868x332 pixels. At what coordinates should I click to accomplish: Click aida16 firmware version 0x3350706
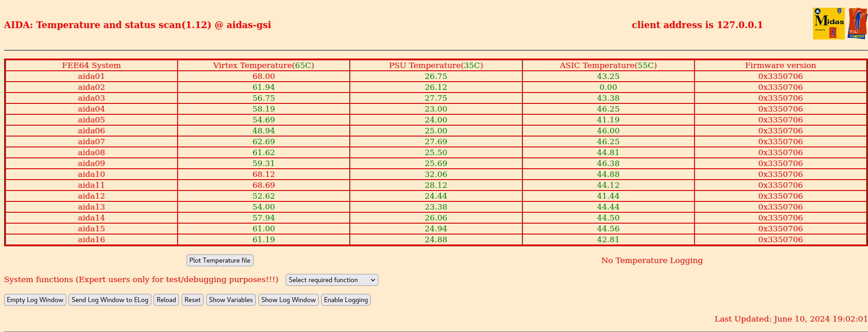(x=780, y=239)
